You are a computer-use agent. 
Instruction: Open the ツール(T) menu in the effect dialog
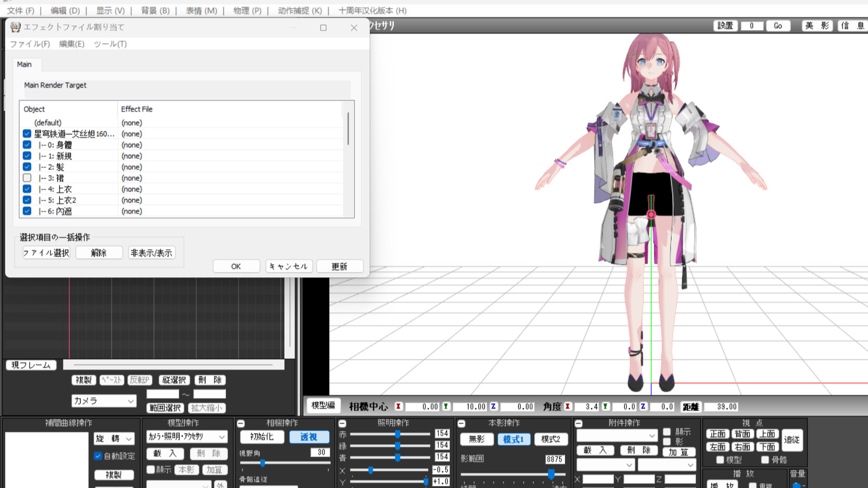pos(110,44)
